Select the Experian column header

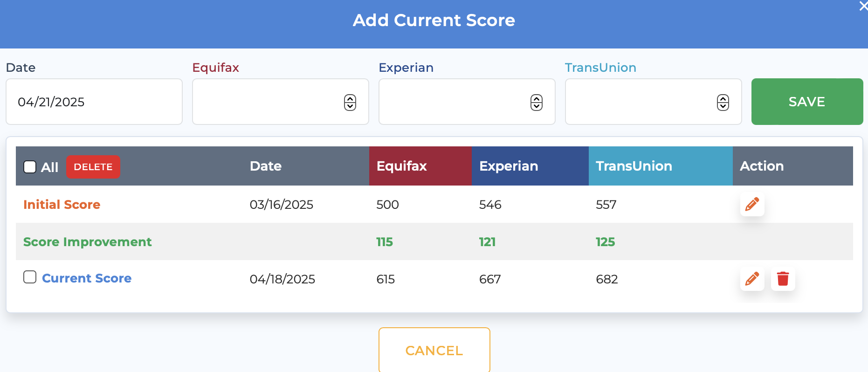(530, 166)
